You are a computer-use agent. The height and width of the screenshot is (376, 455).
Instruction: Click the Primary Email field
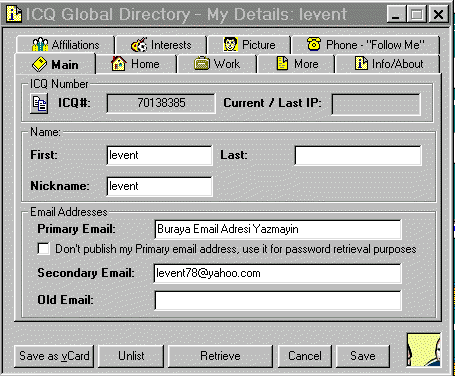pyautogui.click(x=278, y=229)
